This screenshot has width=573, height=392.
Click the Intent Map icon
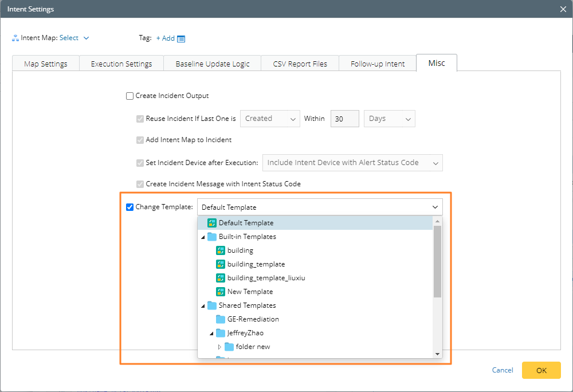[x=15, y=38]
